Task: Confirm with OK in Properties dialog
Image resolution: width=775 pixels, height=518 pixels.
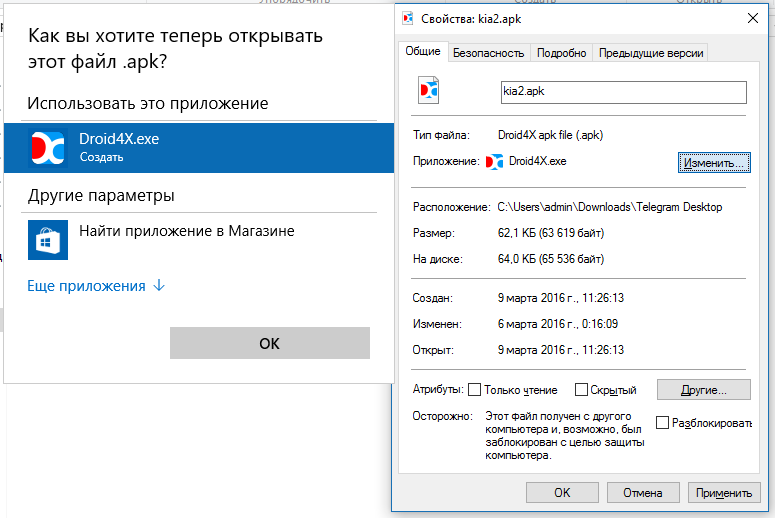Action: 562,492
